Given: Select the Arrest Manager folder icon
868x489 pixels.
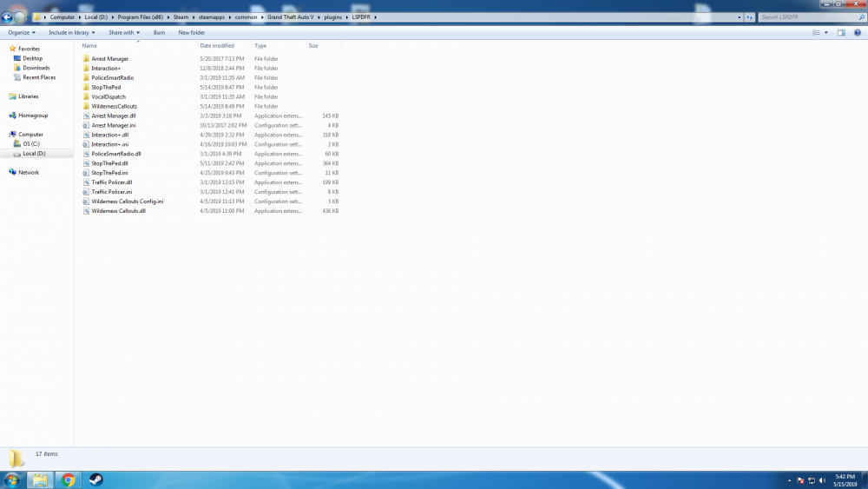Looking at the screenshot, I should tap(86, 59).
